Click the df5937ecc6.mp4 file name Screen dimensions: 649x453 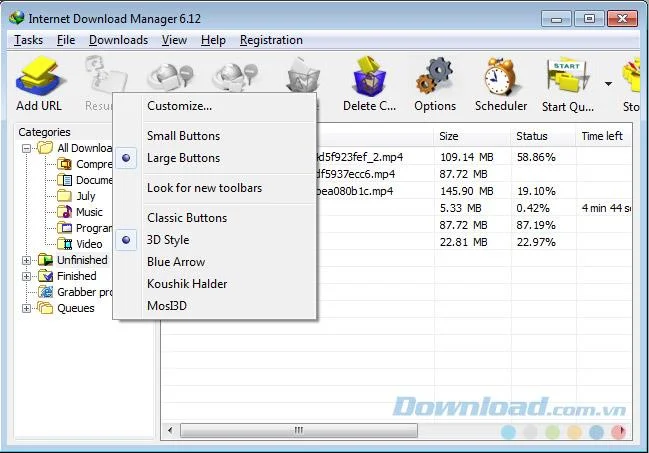click(356, 174)
